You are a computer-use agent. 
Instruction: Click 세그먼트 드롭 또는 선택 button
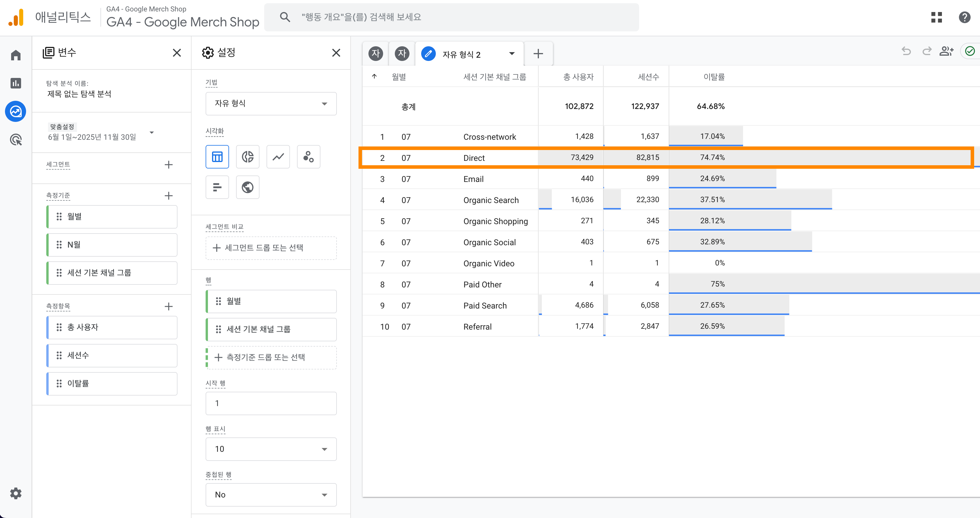pyautogui.click(x=271, y=248)
